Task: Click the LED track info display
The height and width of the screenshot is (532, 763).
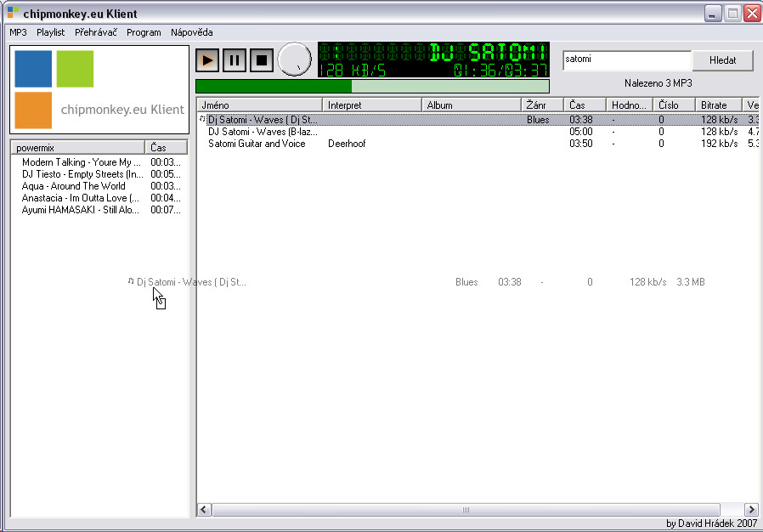Action: [433, 59]
